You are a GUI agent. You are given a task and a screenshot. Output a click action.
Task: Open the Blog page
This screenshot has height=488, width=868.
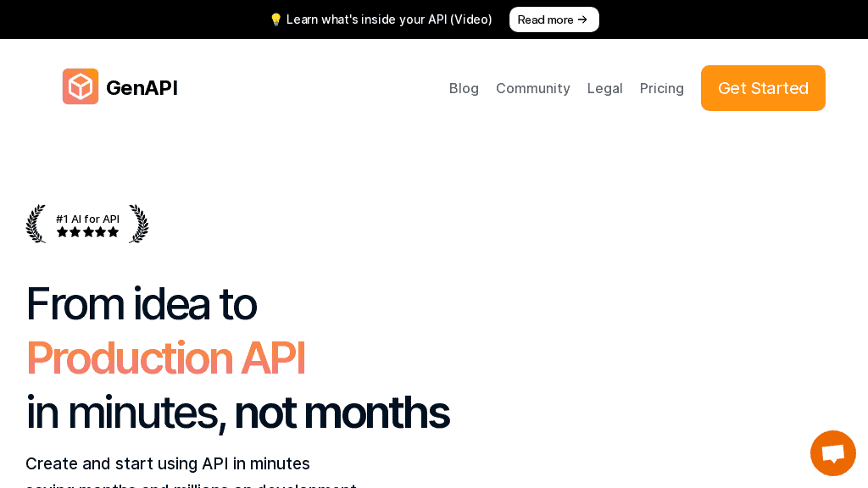tap(464, 88)
